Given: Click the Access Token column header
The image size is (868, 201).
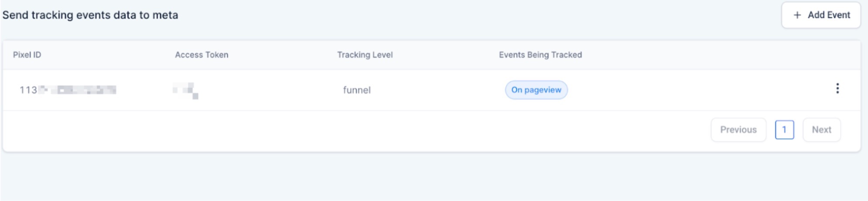Looking at the screenshot, I should [x=202, y=55].
